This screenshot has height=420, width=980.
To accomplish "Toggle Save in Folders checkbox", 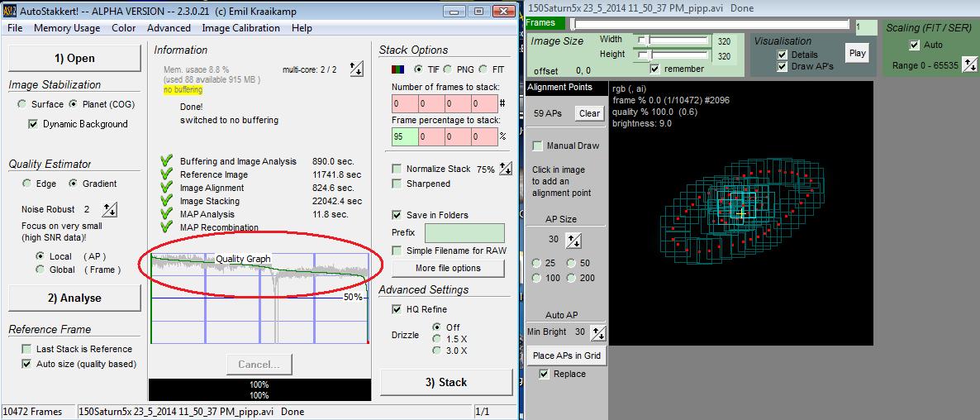I will tap(397, 215).
